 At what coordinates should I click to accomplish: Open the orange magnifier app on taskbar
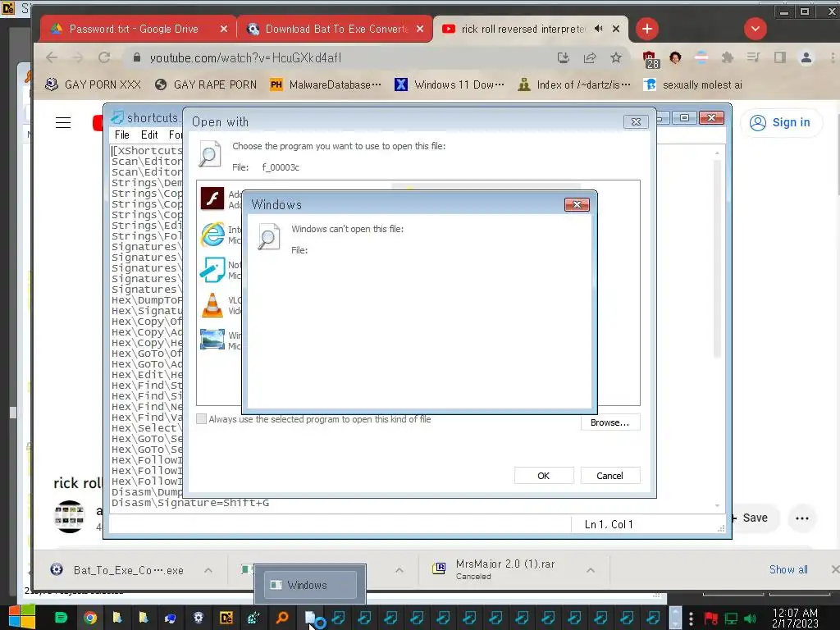[282, 619]
